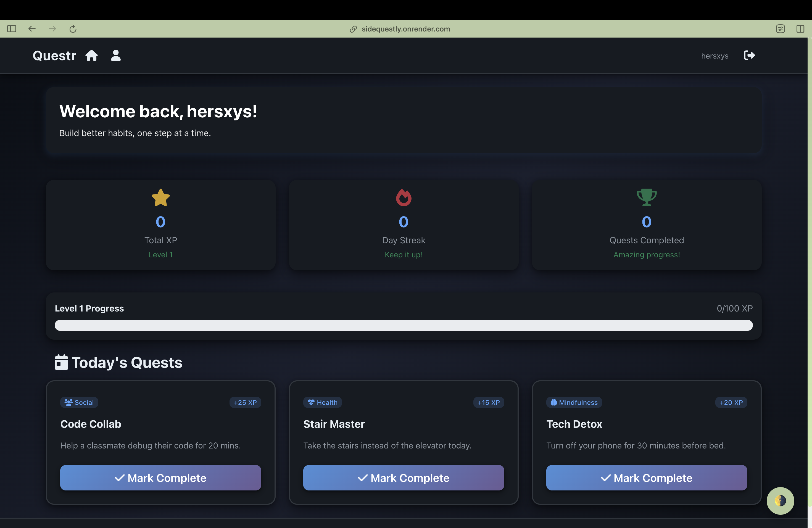812x528 pixels.
Task: Click the flame Day Streak icon
Action: (x=404, y=197)
